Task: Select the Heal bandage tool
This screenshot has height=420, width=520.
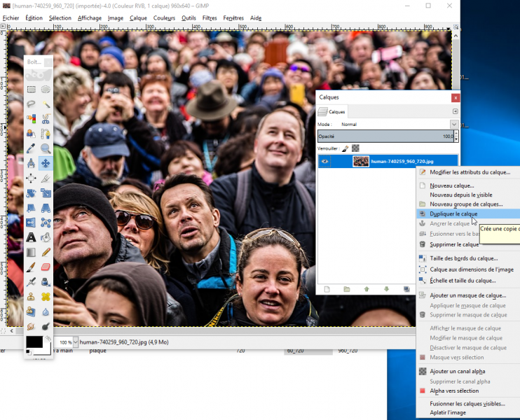Action: pyautogui.click(x=46, y=297)
